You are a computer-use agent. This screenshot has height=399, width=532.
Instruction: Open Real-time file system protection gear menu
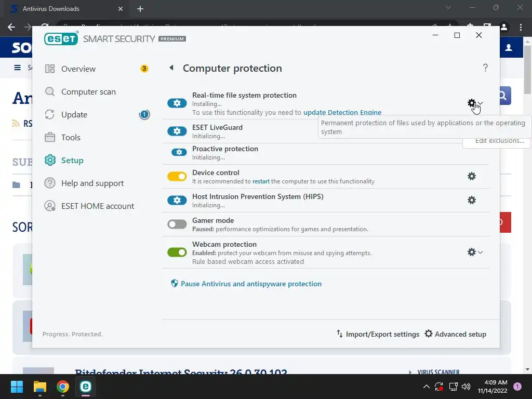tap(471, 103)
